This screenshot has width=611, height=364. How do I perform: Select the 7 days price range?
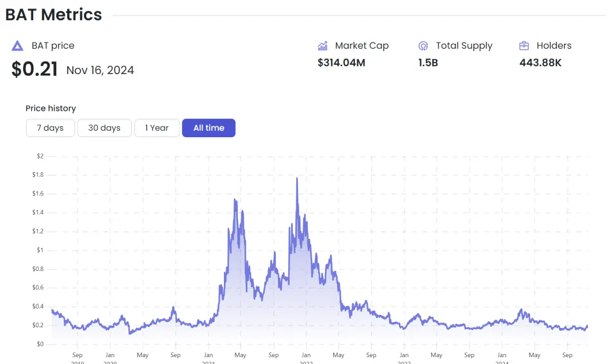point(51,128)
